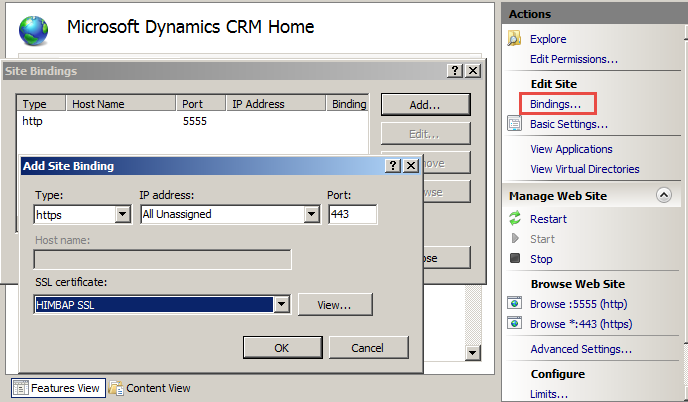Image resolution: width=688 pixels, height=402 pixels.
Task: Click Add... in Site Bindings dialog
Action: pyautogui.click(x=425, y=104)
